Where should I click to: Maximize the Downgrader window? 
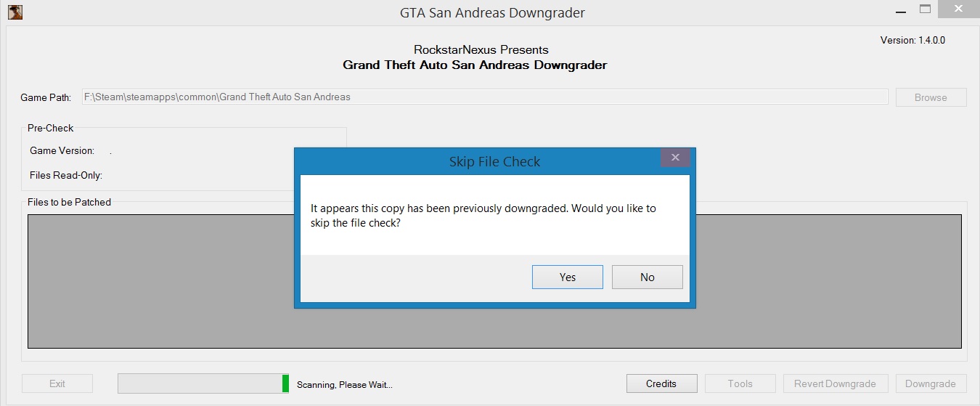point(925,9)
